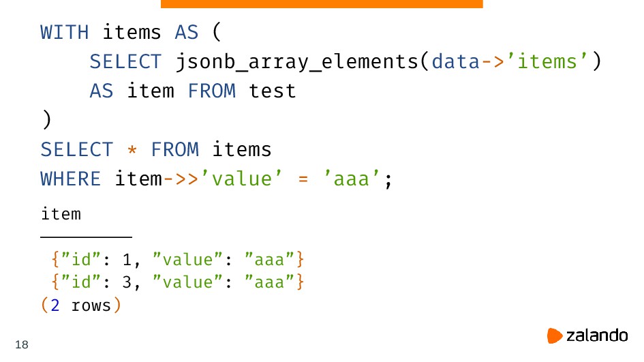This screenshot has height=362, width=644.
Task: Click the (2 rows) result count
Action: pyautogui.click(x=81, y=305)
